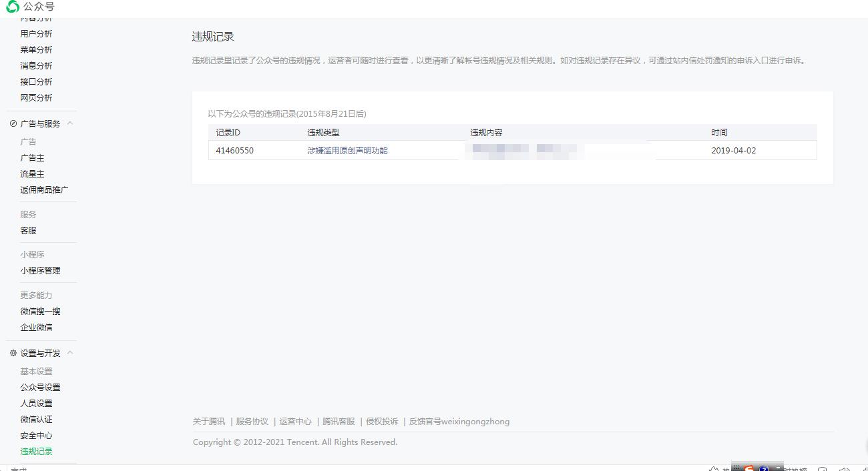Go to 菜单分析 page
Image resolution: width=868 pixels, height=471 pixels.
pyautogui.click(x=36, y=49)
